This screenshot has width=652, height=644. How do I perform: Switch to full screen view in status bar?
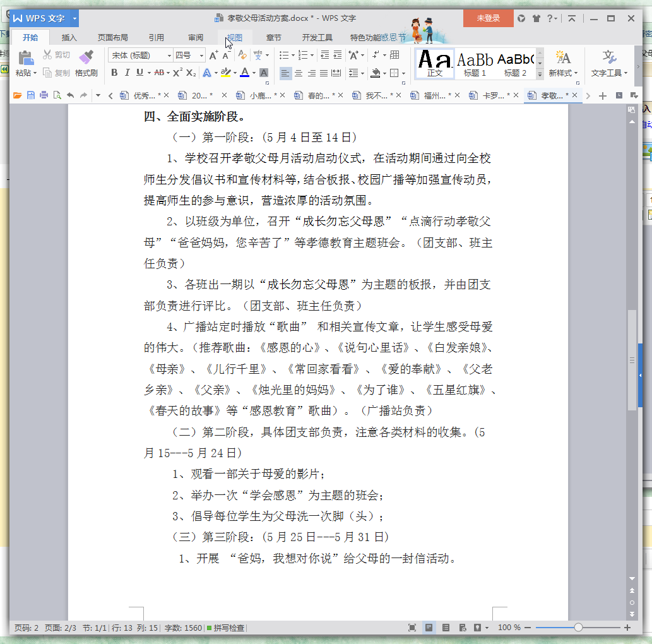tap(412, 628)
